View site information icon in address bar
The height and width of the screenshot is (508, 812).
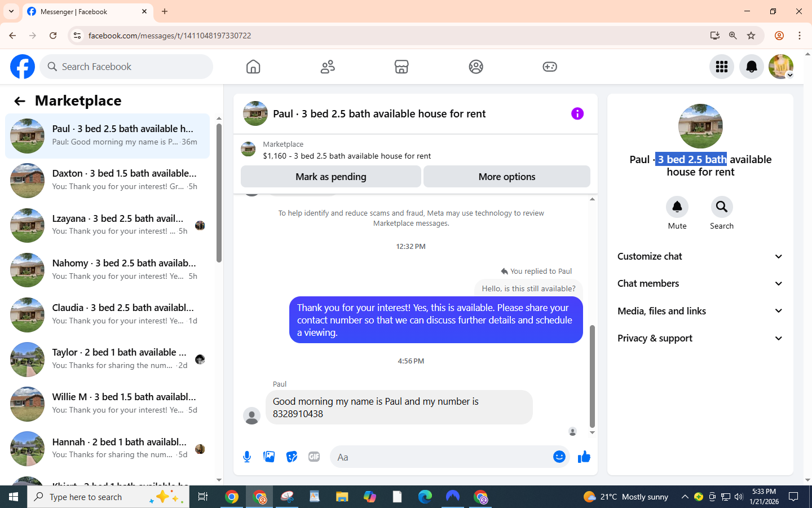tap(77, 36)
